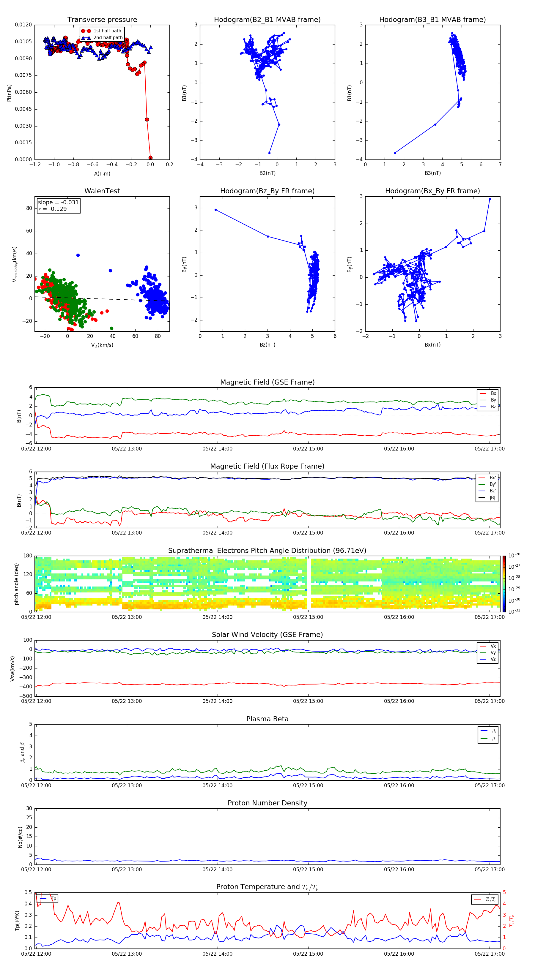535x980 pixels.
Task: Select Vx in the solar wind velocity legend
Action: pyautogui.click(x=488, y=646)
